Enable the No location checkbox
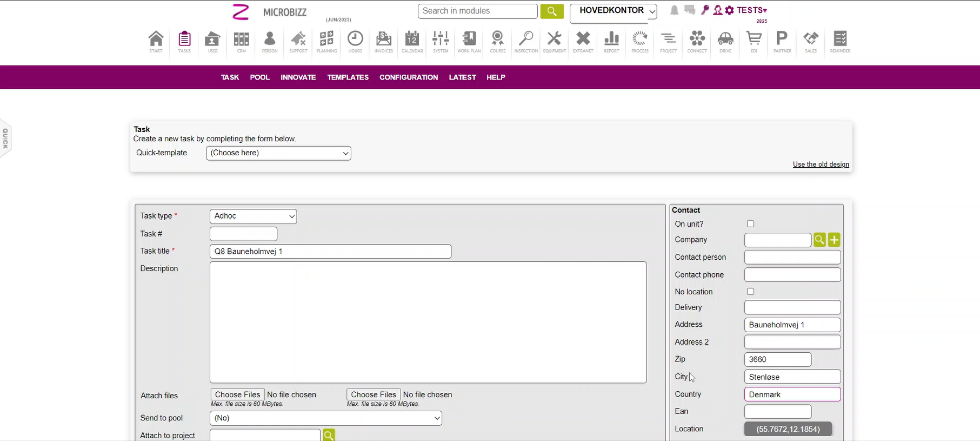Viewport: 980px width, 441px height. tap(750, 292)
